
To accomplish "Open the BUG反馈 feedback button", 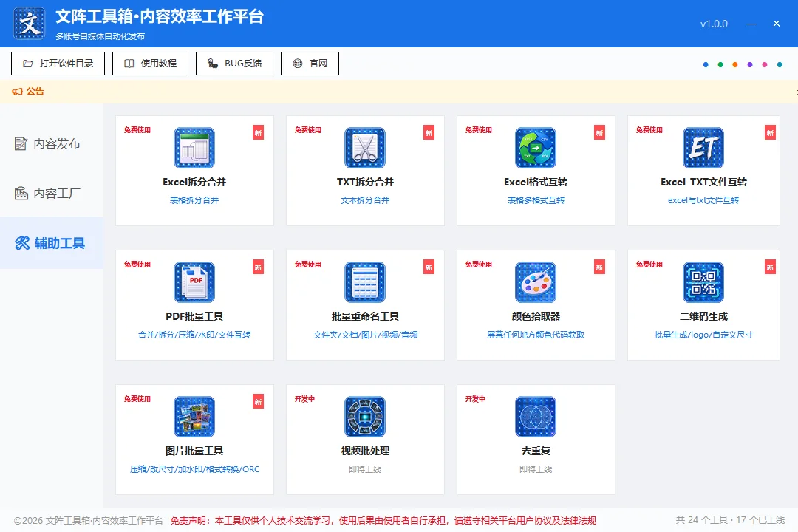I will pyautogui.click(x=235, y=64).
